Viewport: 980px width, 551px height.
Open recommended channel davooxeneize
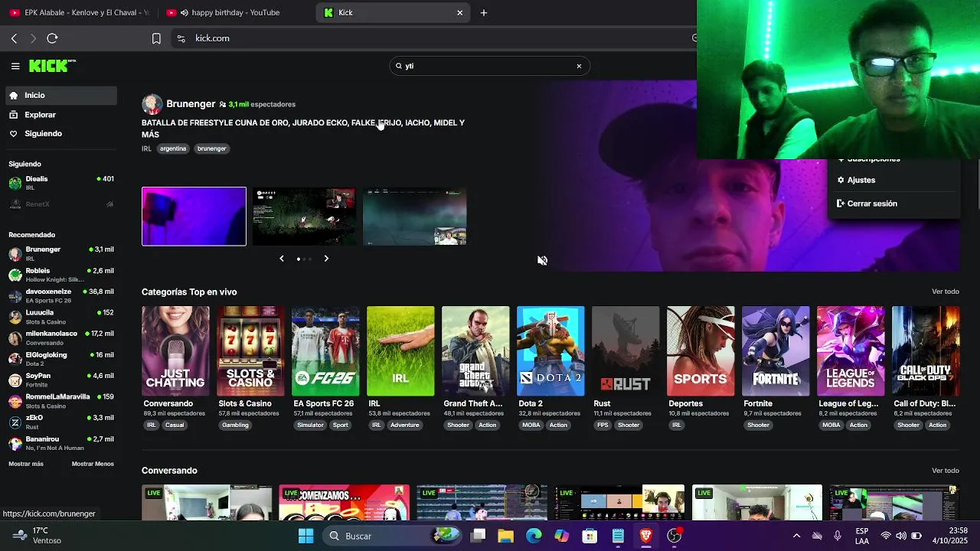tap(60, 295)
